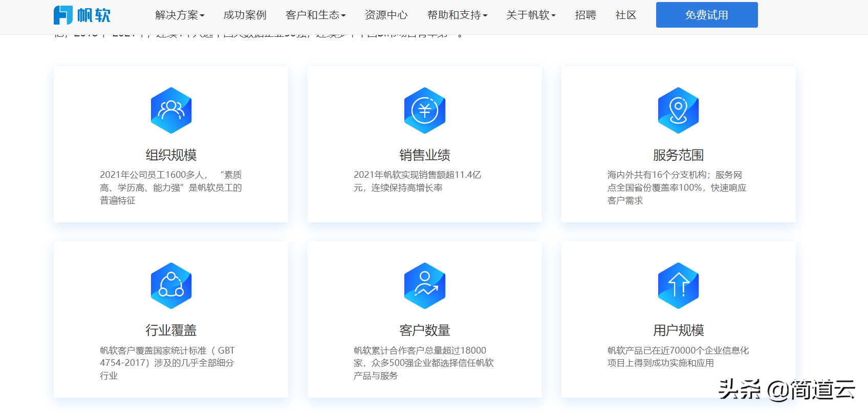Viewport: 868px width, 413px height.
Task: Expand the 客户和生态 dropdown menu
Action: (316, 15)
